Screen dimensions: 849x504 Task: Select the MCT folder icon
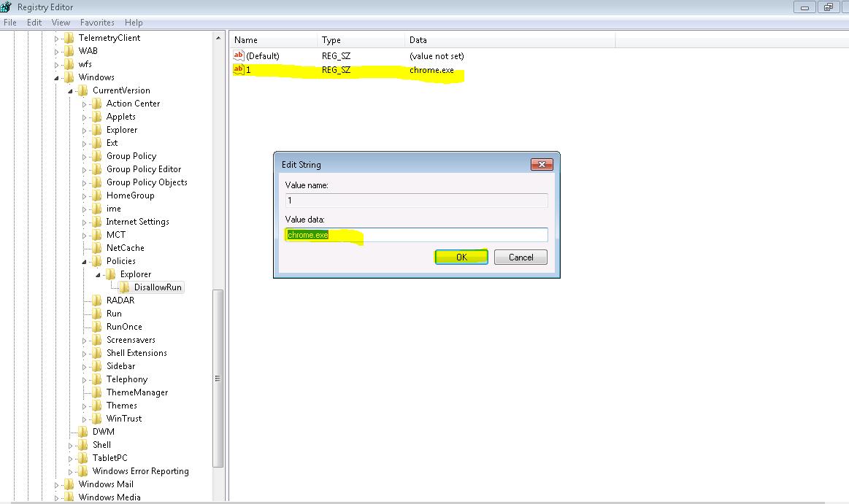[x=97, y=235]
